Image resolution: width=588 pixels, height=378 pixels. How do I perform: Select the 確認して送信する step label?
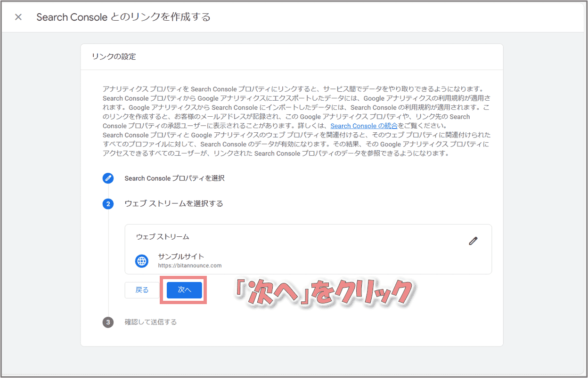pos(151,322)
